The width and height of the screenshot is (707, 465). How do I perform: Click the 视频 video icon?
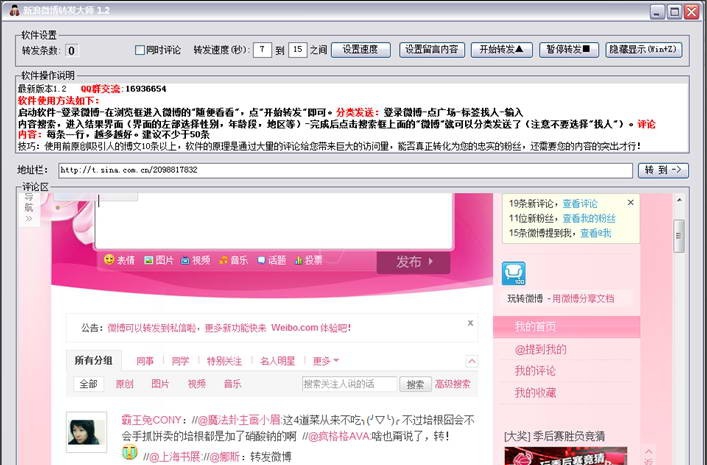pyautogui.click(x=185, y=260)
